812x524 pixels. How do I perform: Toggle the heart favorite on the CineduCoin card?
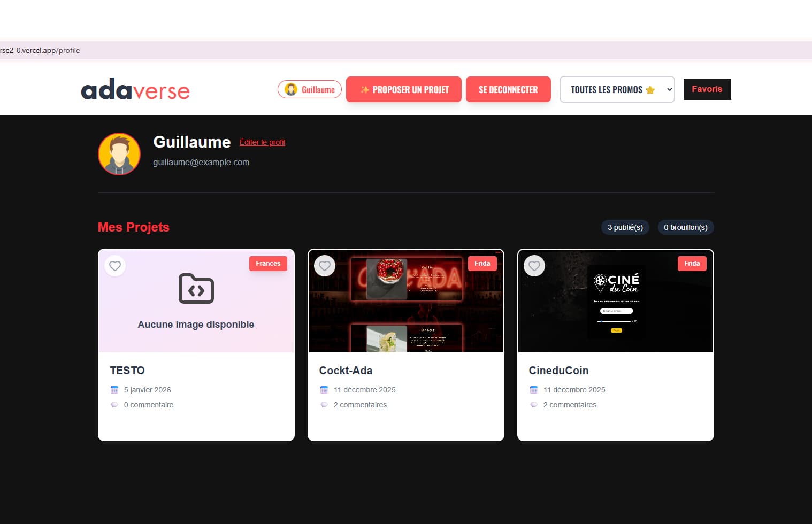[534, 266]
